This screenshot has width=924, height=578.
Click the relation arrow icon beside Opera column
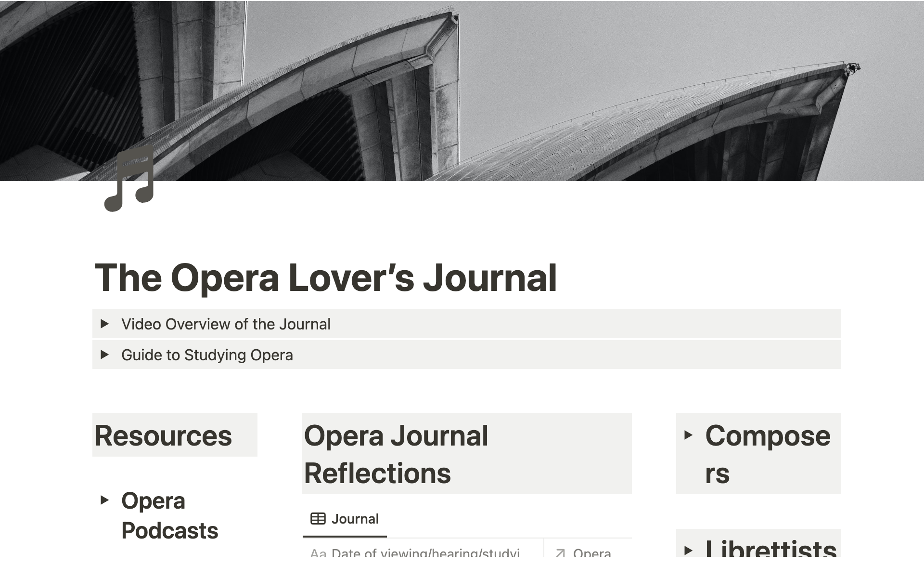click(560, 553)
